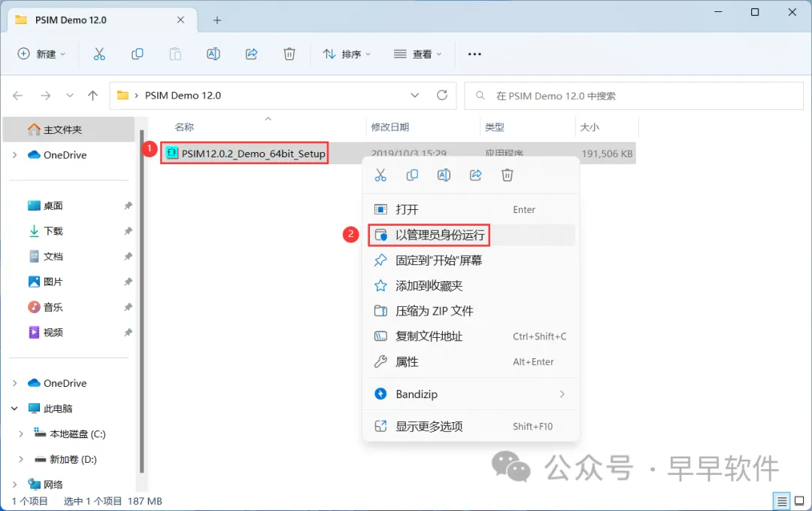
Task: Expand 新加卷 (D:) node
Action: coord(21,459)
